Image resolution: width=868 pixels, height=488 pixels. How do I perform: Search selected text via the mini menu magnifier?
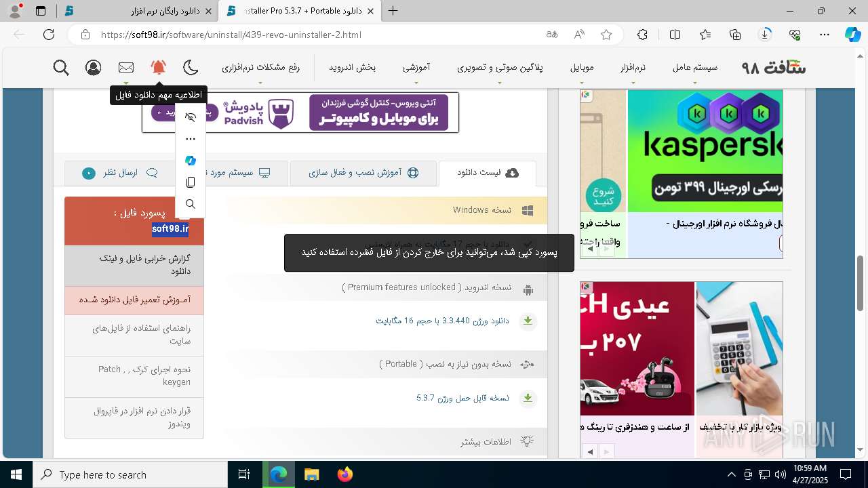[x=191, y=204]
